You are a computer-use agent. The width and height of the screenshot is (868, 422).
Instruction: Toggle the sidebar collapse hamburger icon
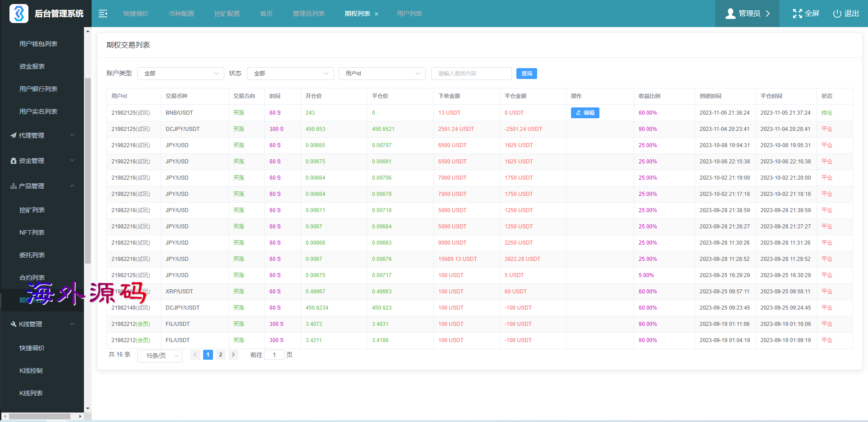pyautogui.click(x=103, y=14)
